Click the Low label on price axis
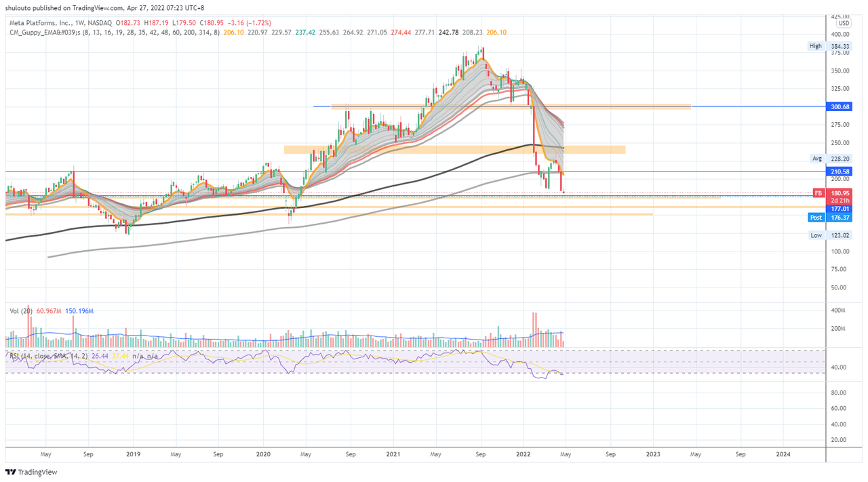Image resolution: width=868 pixels, height=482 pixels. tap(816, 235)
